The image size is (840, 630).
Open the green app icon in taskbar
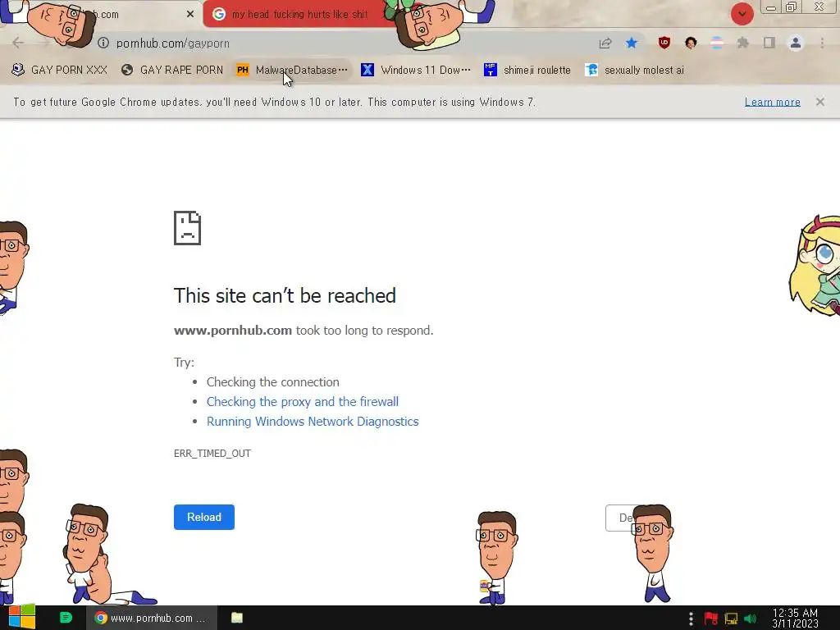tap(66, 618)
